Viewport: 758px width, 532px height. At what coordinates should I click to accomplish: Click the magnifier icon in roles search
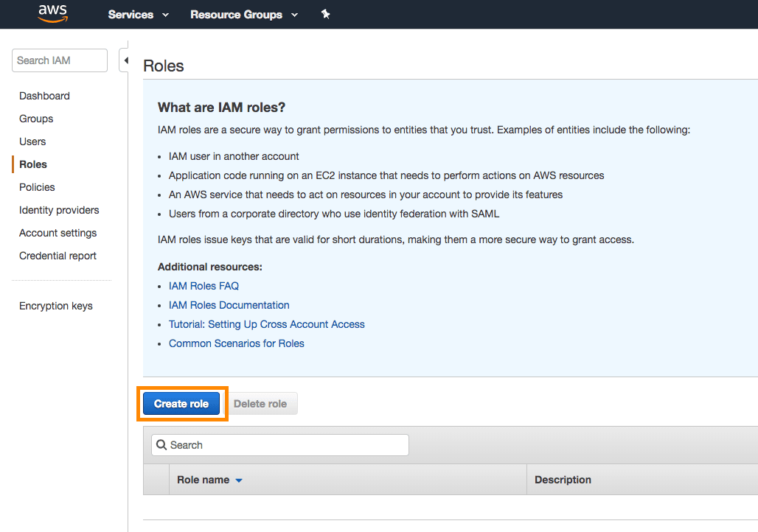click(161, 445)
